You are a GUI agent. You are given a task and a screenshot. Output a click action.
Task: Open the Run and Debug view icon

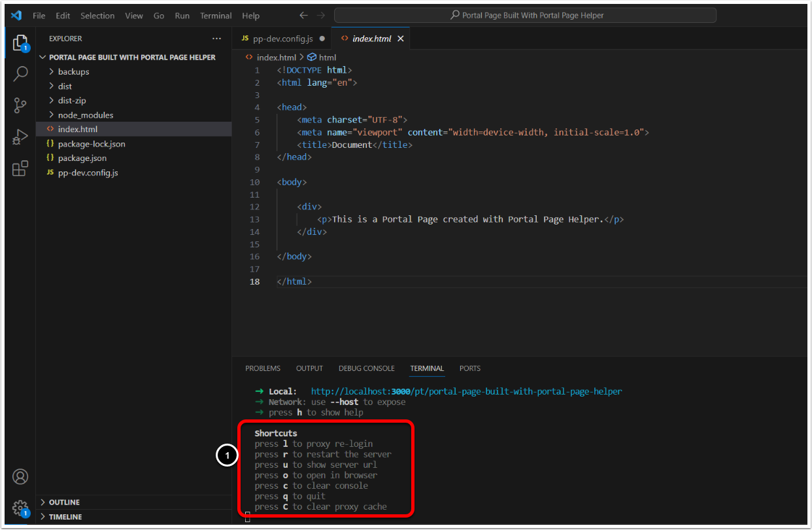pos(20,137)
